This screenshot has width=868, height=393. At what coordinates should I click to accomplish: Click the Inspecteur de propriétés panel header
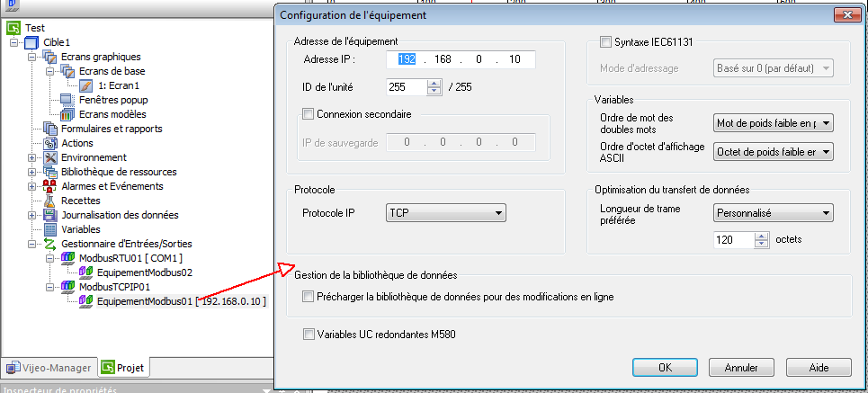(x=137, y=389)
